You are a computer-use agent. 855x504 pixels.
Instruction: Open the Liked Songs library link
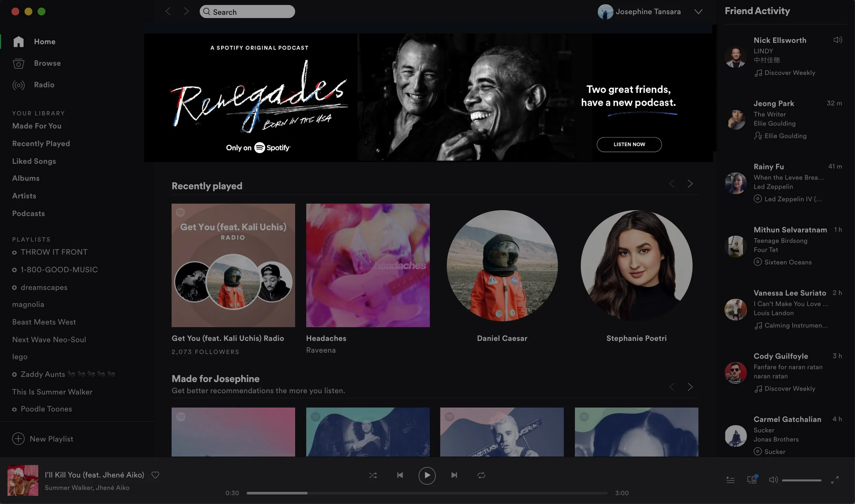point(34,161)
